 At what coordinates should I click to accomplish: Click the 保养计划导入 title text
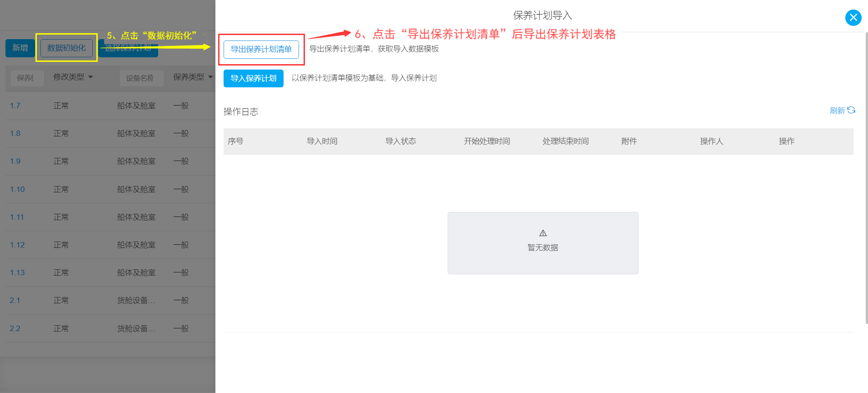tap(543, 15)
